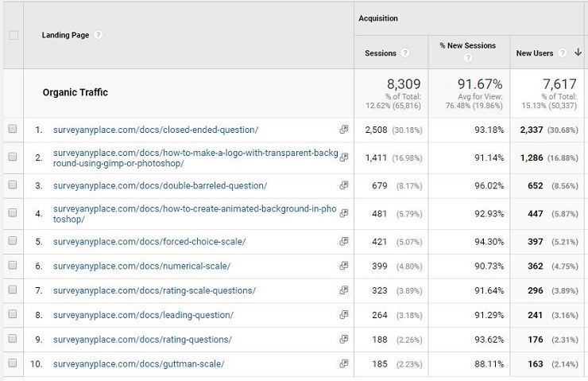Check row 4 animated-background checkbox

13,213
